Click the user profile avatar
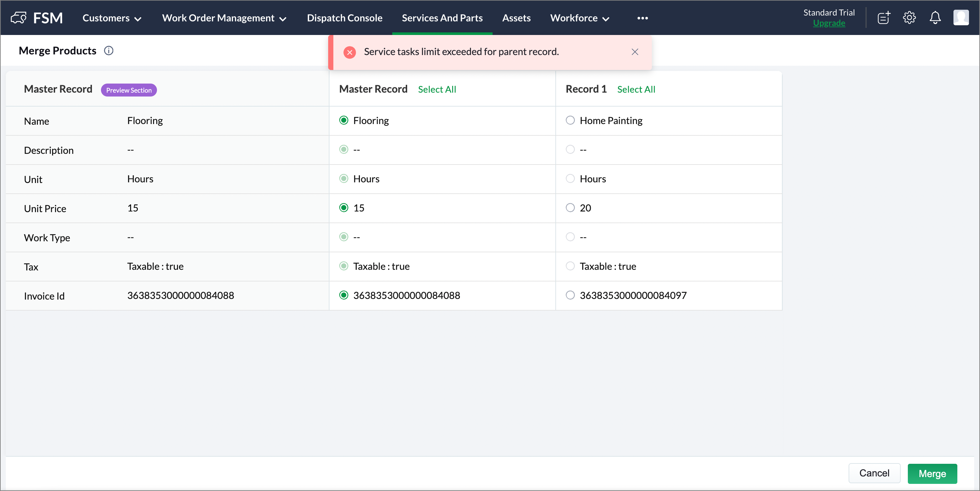980x491 pixels. [961, 18]
